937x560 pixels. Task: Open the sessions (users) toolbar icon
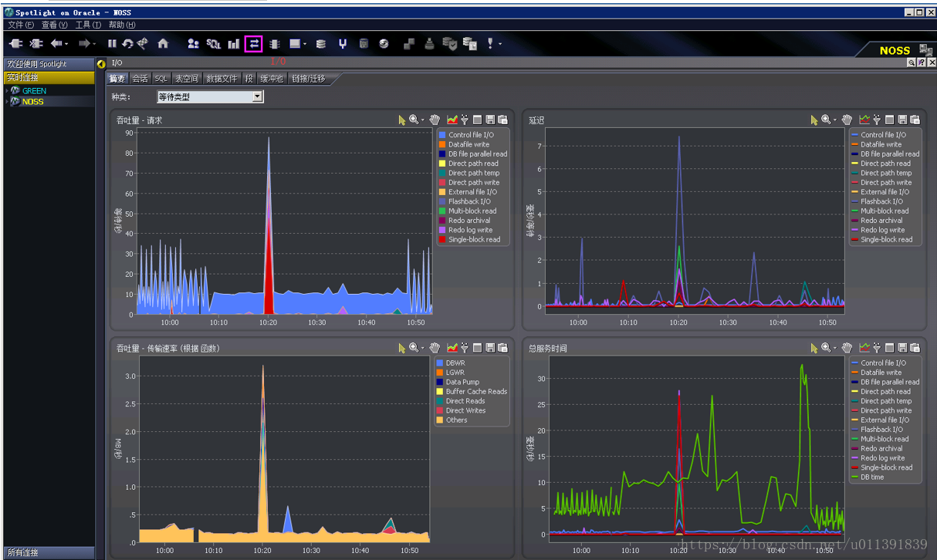[193, 44]
